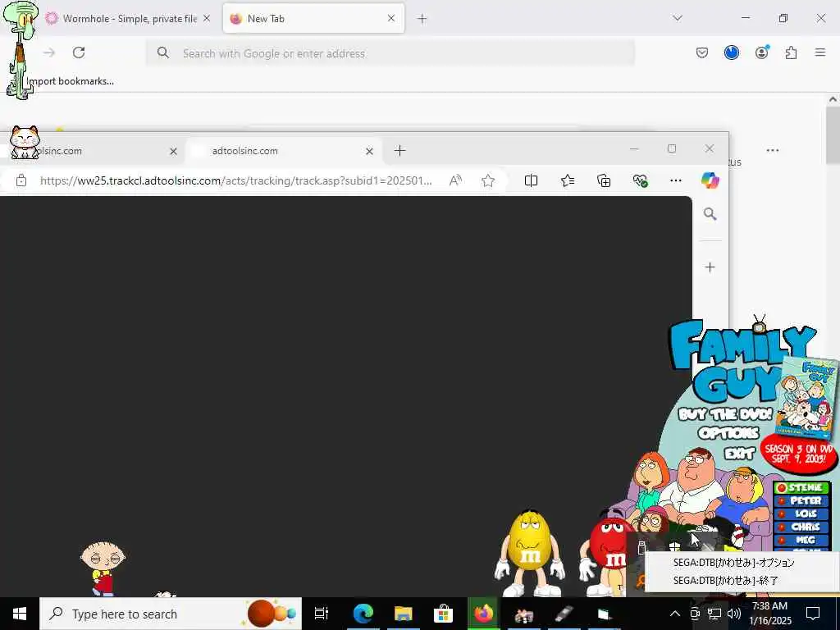Open three-dot menu behind Edge window

tap(773, 151)
